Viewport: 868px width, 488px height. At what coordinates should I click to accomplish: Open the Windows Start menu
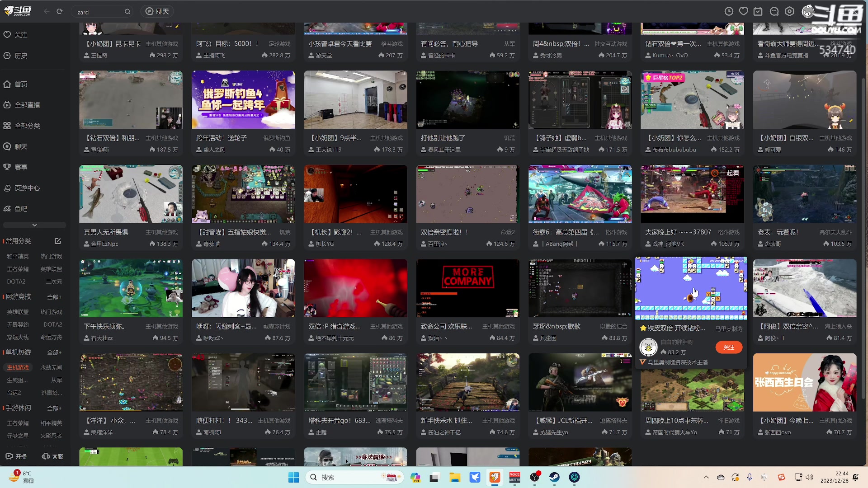tap(294, 477)
